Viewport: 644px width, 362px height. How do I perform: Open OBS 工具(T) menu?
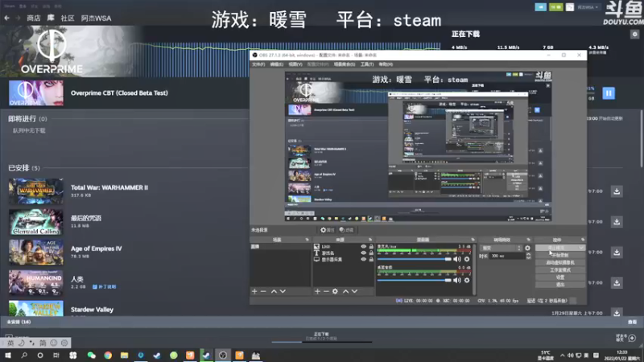[367, 64]
